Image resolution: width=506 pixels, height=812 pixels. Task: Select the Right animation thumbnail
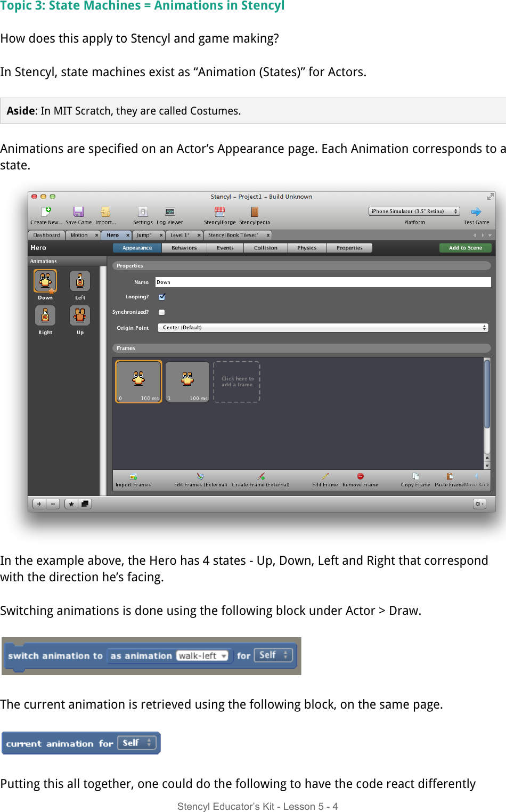(45, 315)
